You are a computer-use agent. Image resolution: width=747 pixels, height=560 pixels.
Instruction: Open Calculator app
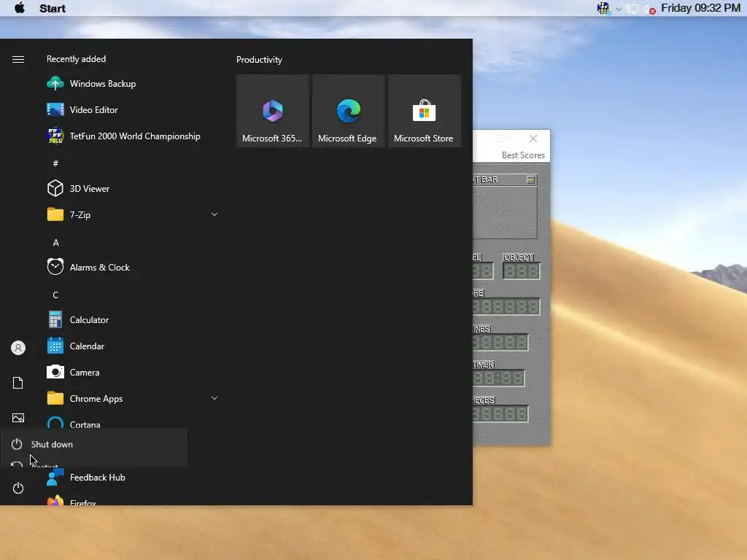[133, 320]
